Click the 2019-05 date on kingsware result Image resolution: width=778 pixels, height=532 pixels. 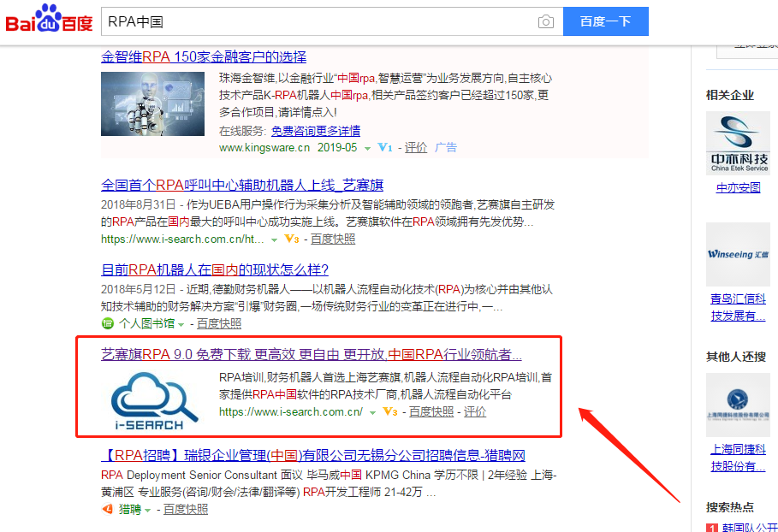(x=337, y=148)
